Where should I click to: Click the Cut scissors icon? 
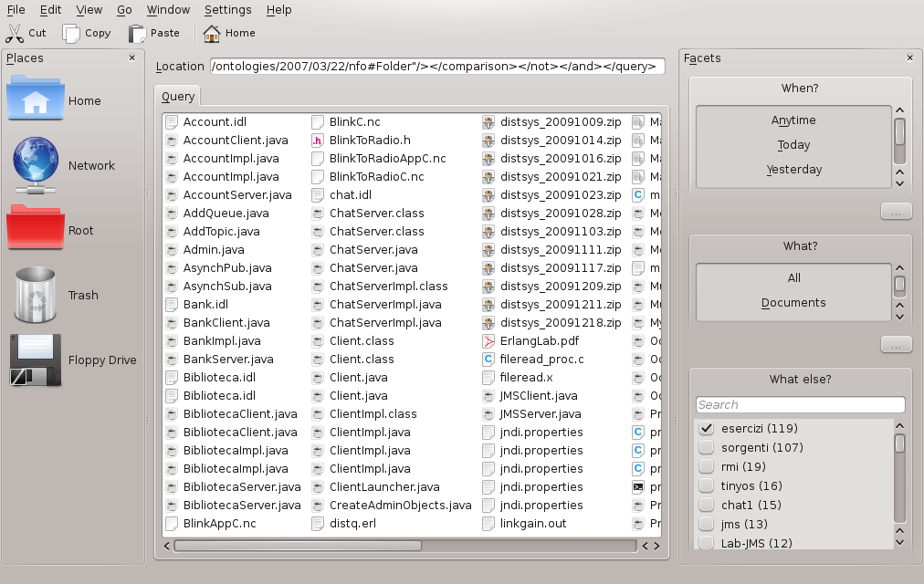pyautogui.click(x=16, y=34)
